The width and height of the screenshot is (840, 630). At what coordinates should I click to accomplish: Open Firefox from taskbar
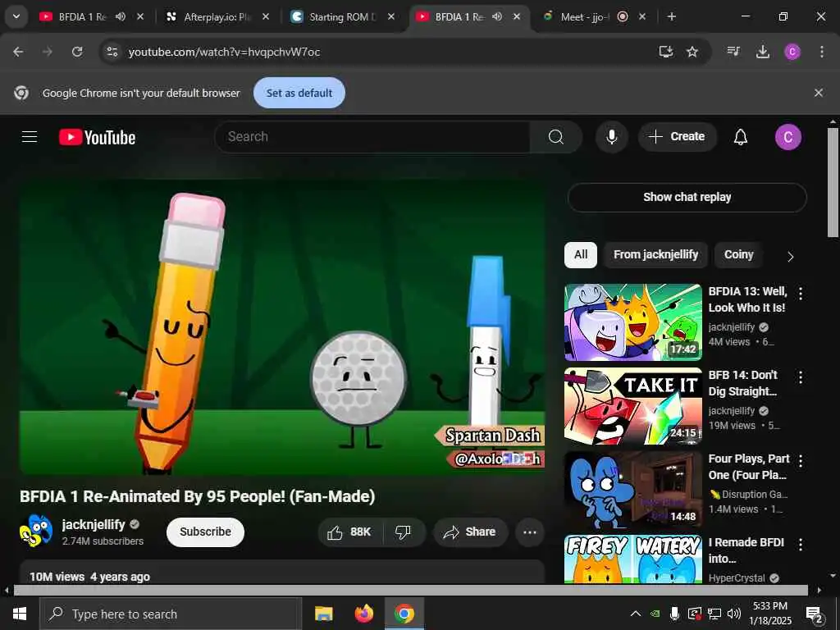(x=364, y=614)
